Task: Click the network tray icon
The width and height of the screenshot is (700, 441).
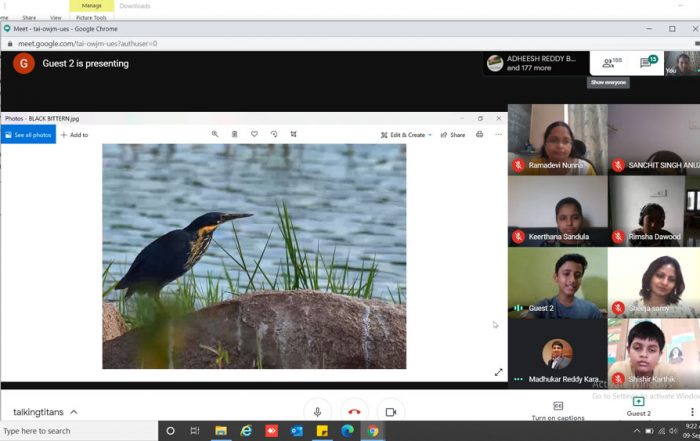Action: [661, 431]
